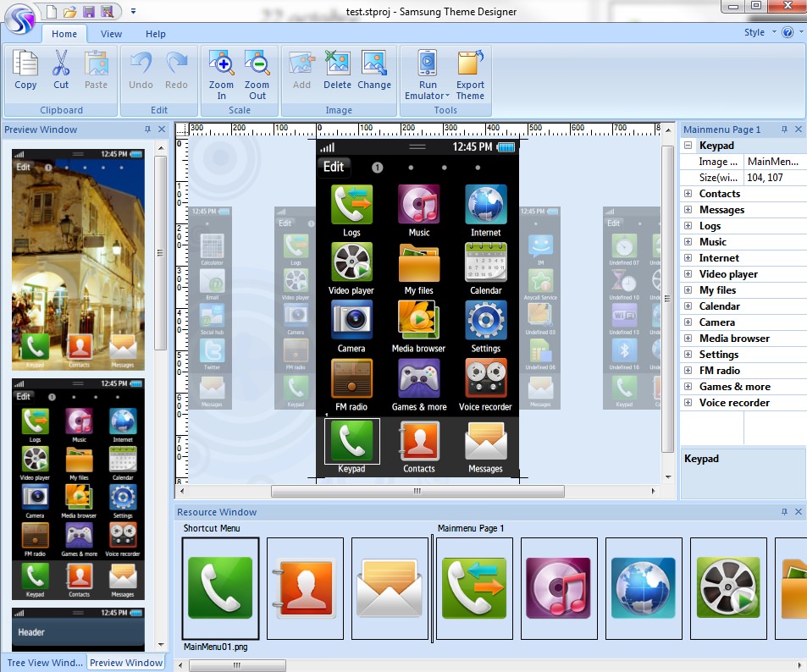Click the Undo arrow icon
Image resolution: width=807 pixels, height=672 pixels.
[x=141, y=63]
